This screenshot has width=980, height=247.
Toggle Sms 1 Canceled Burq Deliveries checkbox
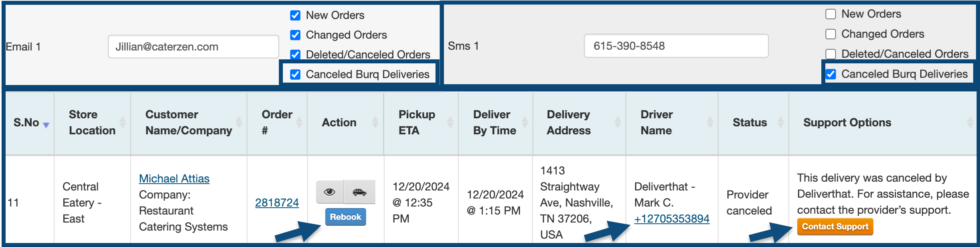point(831,74)
